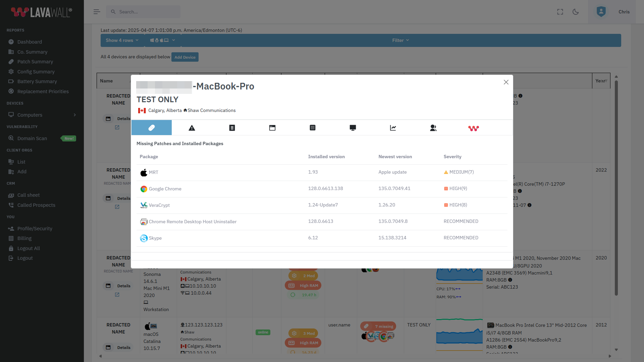
Task: Click the 7 missing patches badge
Action: click(378, 326)
